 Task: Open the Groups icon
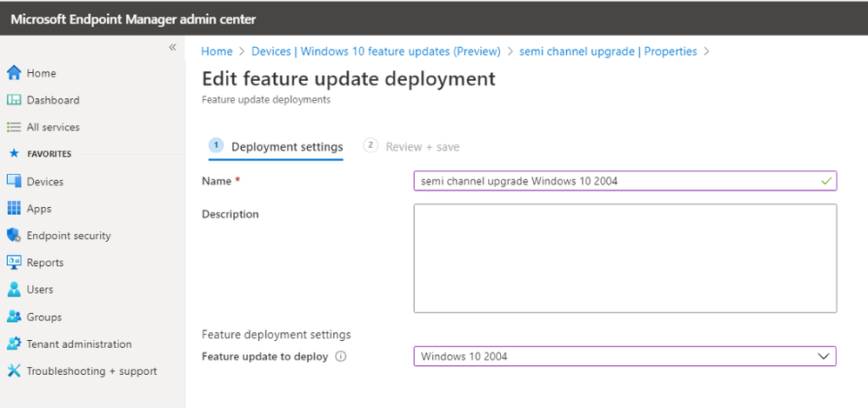coord(14,318)
